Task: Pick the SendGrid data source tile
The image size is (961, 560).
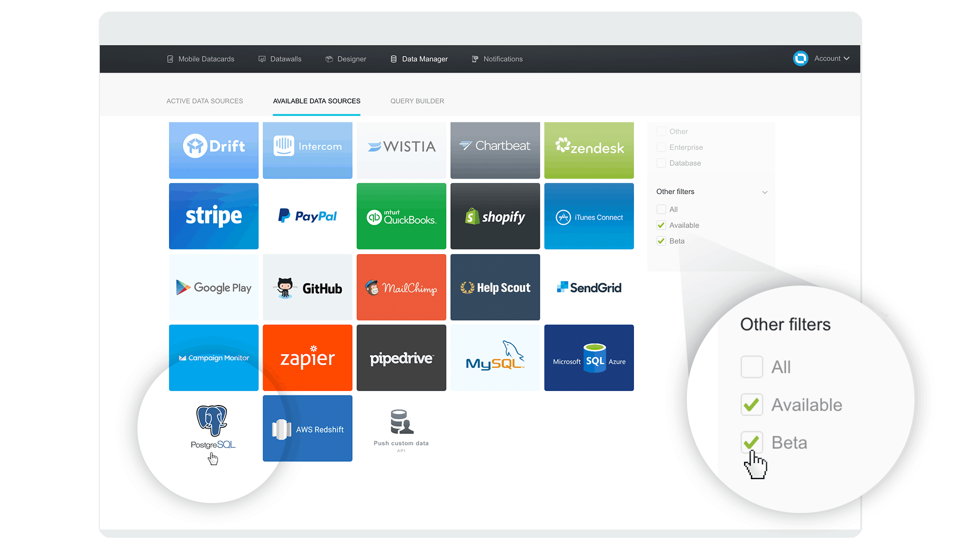Action: (x=589, y=287)
